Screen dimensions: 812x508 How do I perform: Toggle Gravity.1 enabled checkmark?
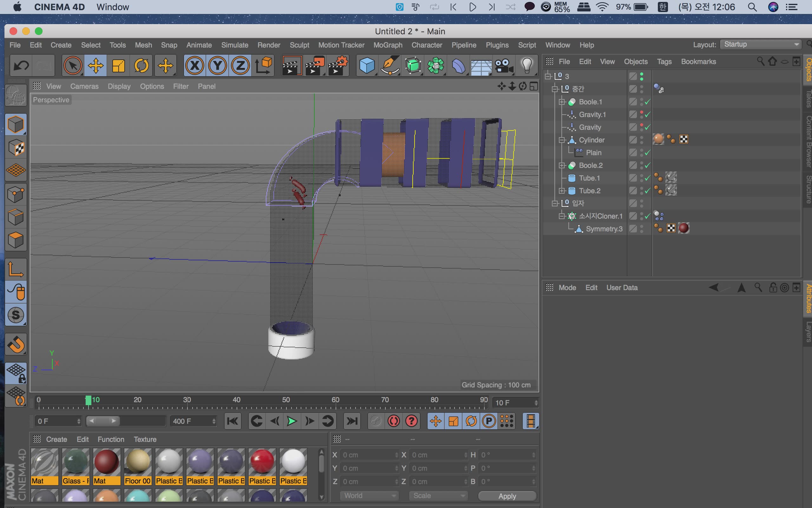[x=648, y=115]
